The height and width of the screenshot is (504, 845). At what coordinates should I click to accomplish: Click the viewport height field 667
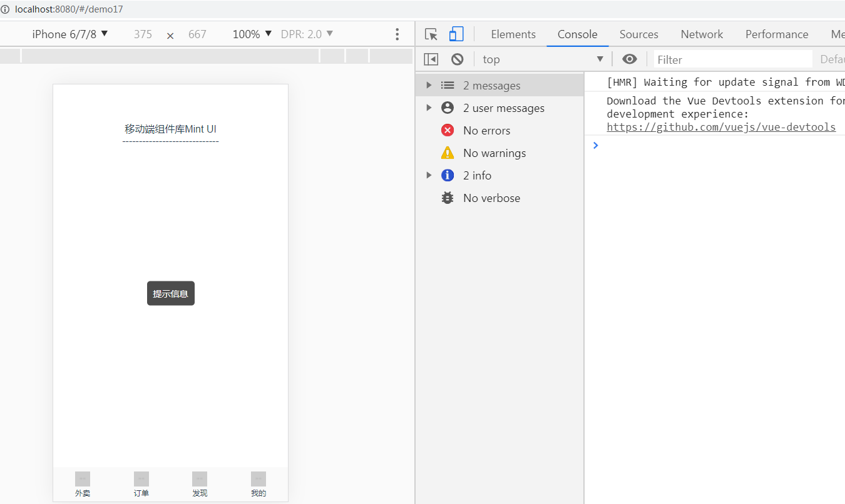click(x=197, y=34)
